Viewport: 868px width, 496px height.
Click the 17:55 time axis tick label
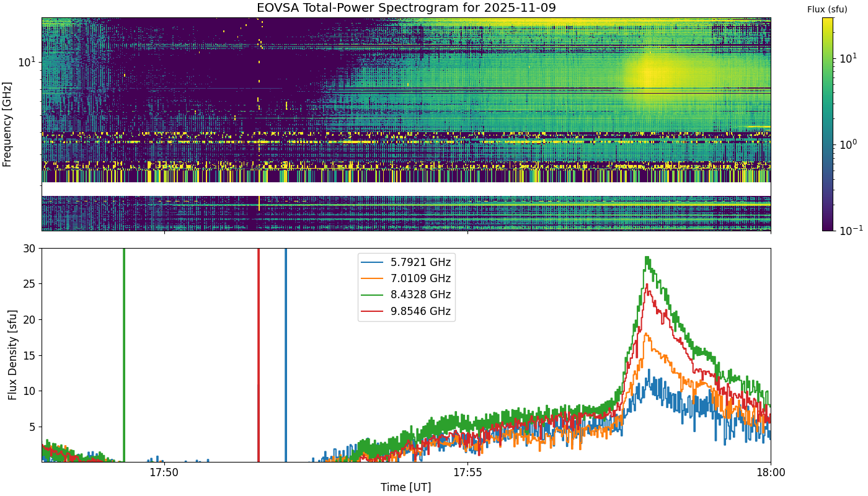467,472
